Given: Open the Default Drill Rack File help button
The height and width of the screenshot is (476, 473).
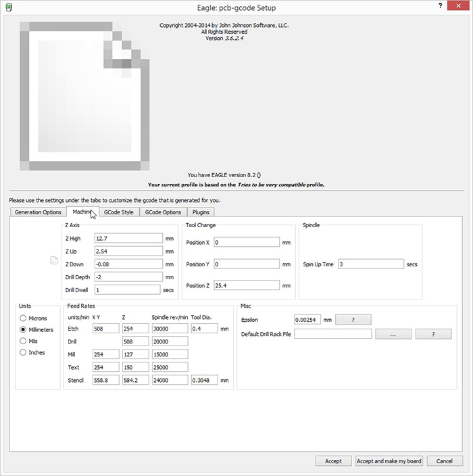Looking at the screenshot, I should (433, 334).
